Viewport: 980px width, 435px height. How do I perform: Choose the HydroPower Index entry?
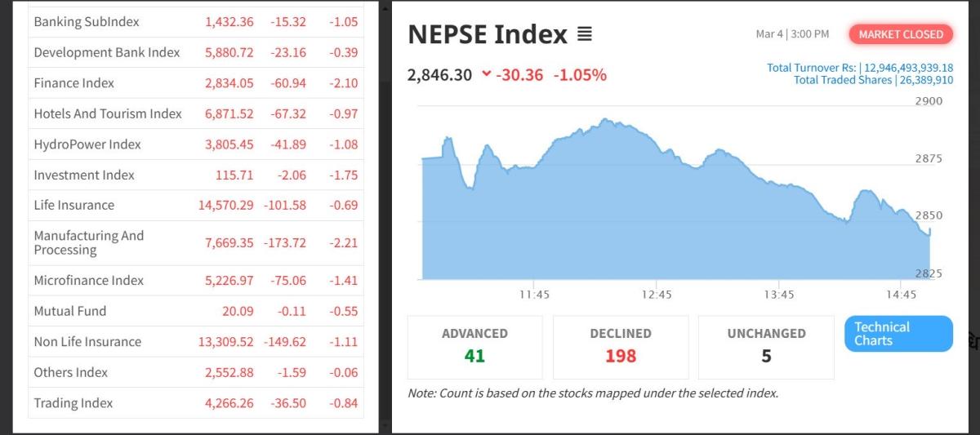tap(87, 144)
